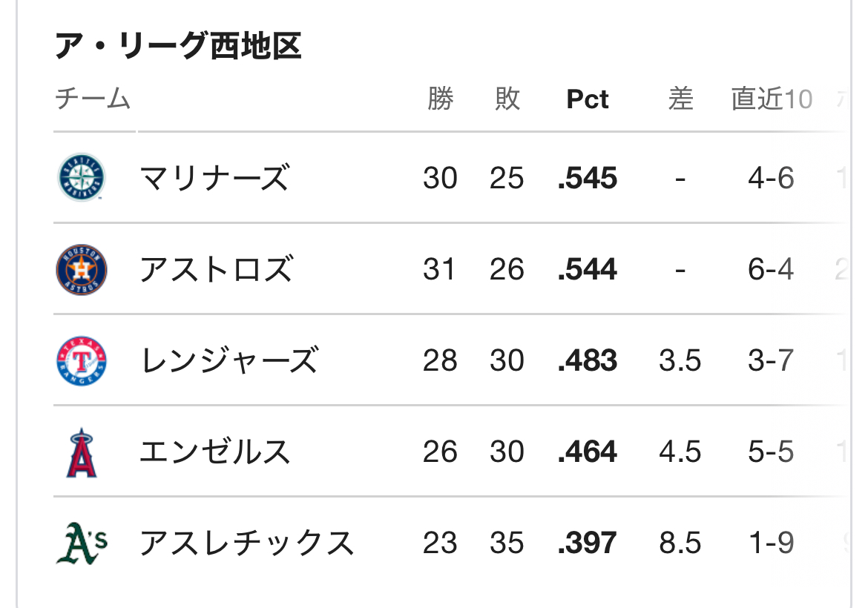Click the 敗 column header
This screenshot has width=868, height=608.
coord(507,99)
